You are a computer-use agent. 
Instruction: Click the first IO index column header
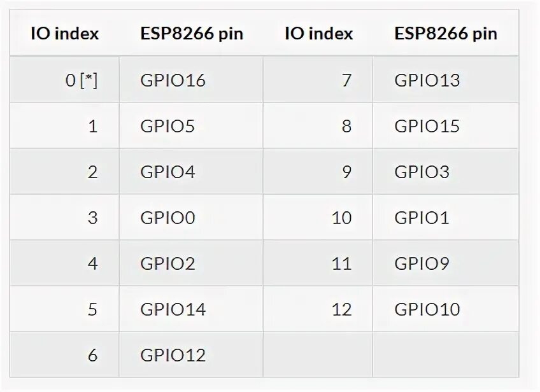click(x=64, y=33)
